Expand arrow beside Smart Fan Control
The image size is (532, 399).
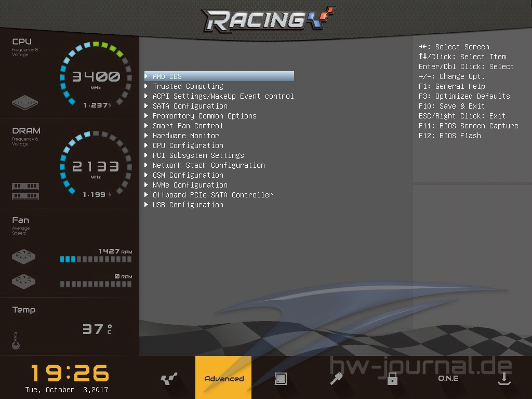tap(146, 125)
